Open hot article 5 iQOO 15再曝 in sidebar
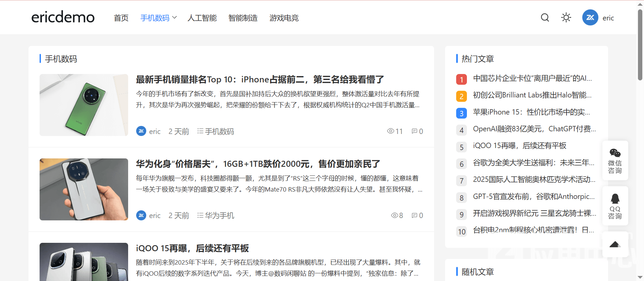This screenshot has height=281, width=644. 520,146
